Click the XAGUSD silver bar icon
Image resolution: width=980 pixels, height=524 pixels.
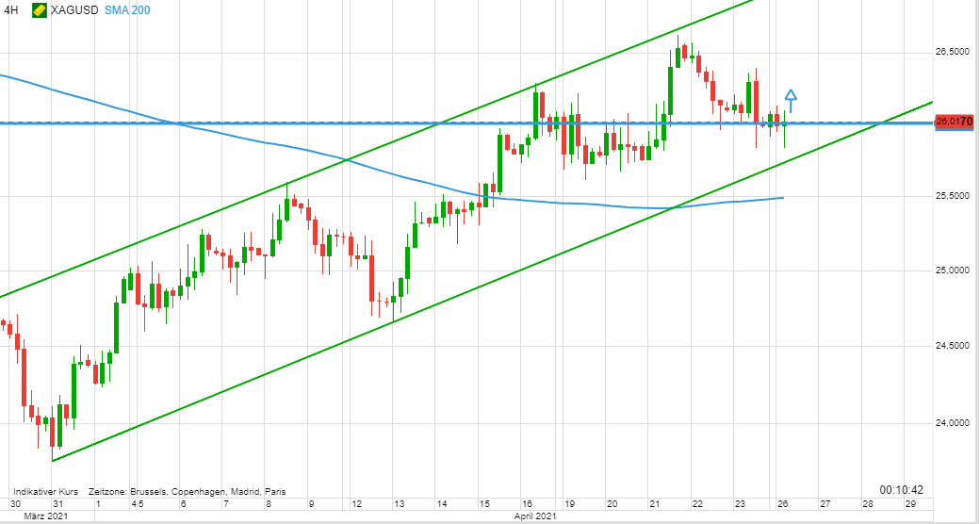tap(40, 10)
